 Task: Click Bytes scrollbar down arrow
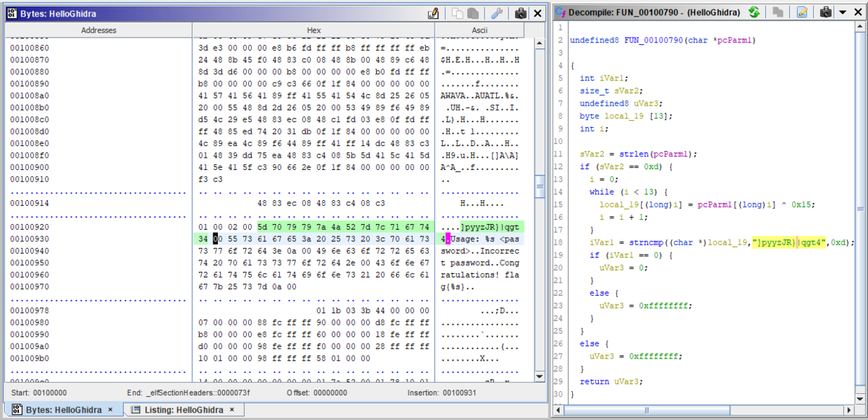(540, 376)
